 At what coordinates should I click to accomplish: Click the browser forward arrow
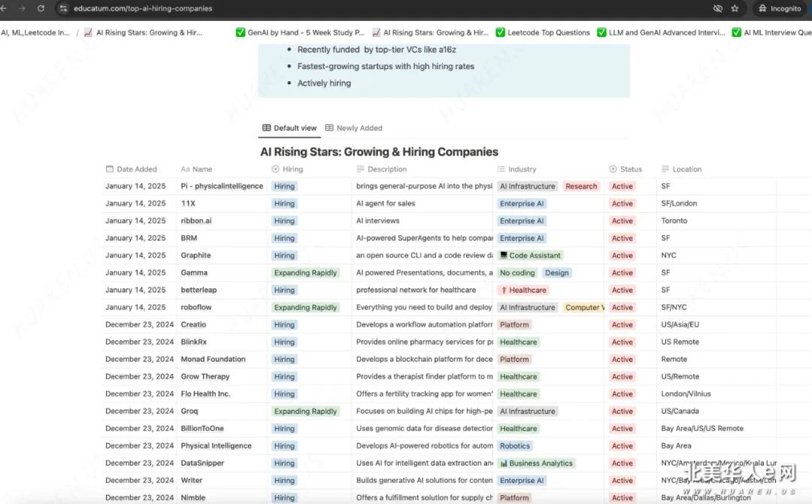click(x=22, y=8)
